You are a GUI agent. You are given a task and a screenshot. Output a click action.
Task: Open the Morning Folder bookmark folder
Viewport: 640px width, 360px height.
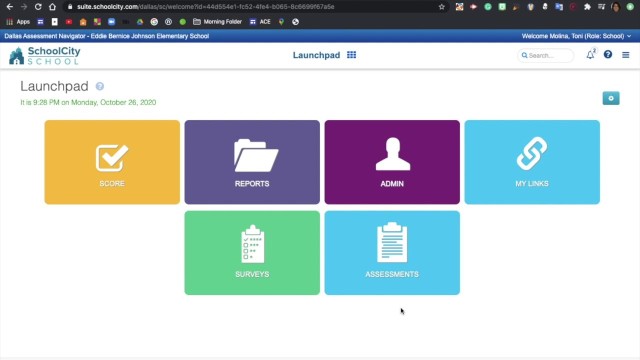click(218, 22)
